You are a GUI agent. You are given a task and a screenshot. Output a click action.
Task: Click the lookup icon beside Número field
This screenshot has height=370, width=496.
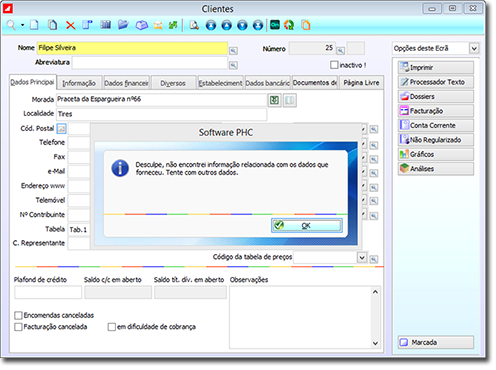[x=340, y=51]
